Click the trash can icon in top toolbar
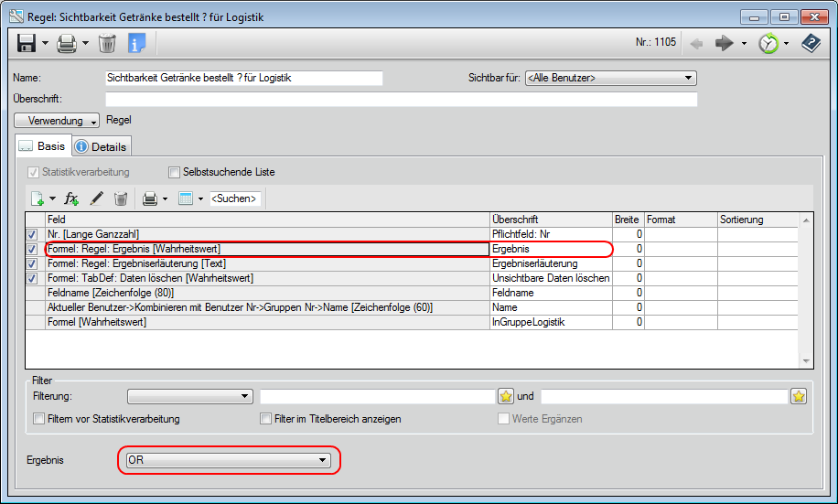This screenshot has height=504, width=838. click(107, 43)
